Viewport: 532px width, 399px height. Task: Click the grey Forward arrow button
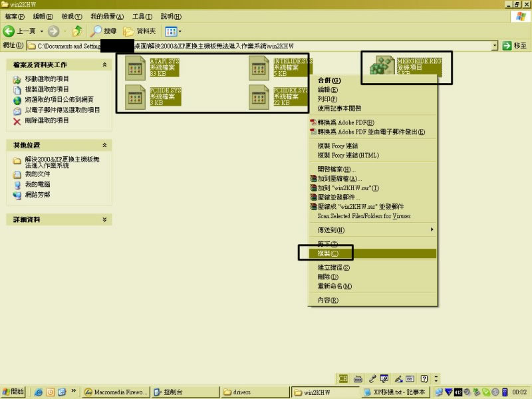point(53,31)
